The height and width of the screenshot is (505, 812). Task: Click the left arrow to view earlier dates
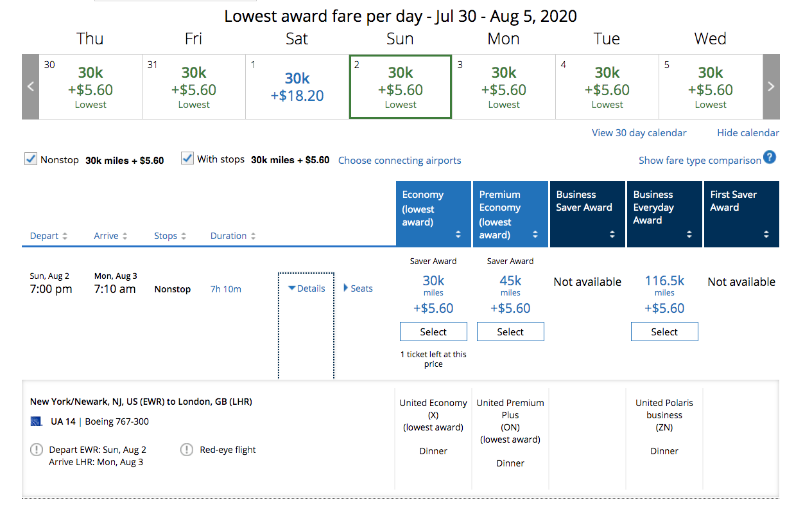click(x=30, y=87)
